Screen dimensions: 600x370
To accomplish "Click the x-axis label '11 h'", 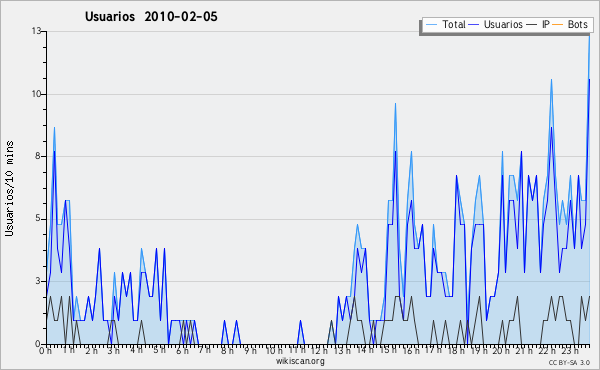I will tap(297, 350).
